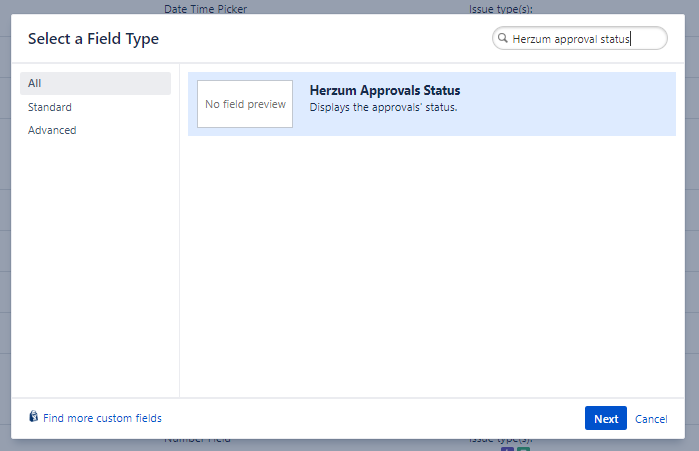Select the Herzum Approvals Status field type
This screenshot has height=451, width=699.
(x=432, y=104)
